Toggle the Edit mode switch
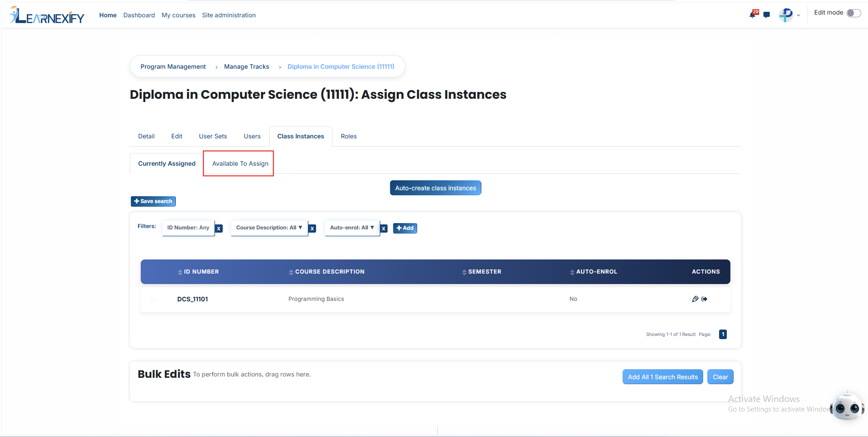Screen dimensions: 868x437 pos(853,13)
